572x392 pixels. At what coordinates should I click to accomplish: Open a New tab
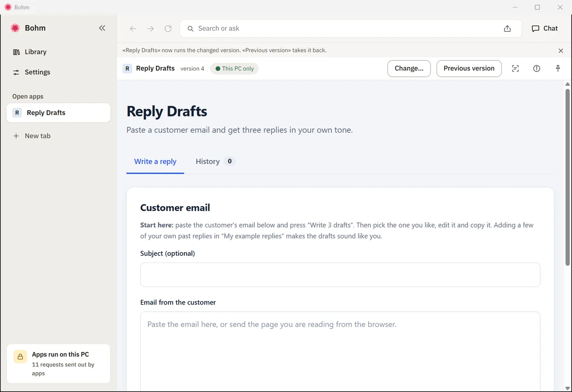pyautogui.click(x=32, y=136)
